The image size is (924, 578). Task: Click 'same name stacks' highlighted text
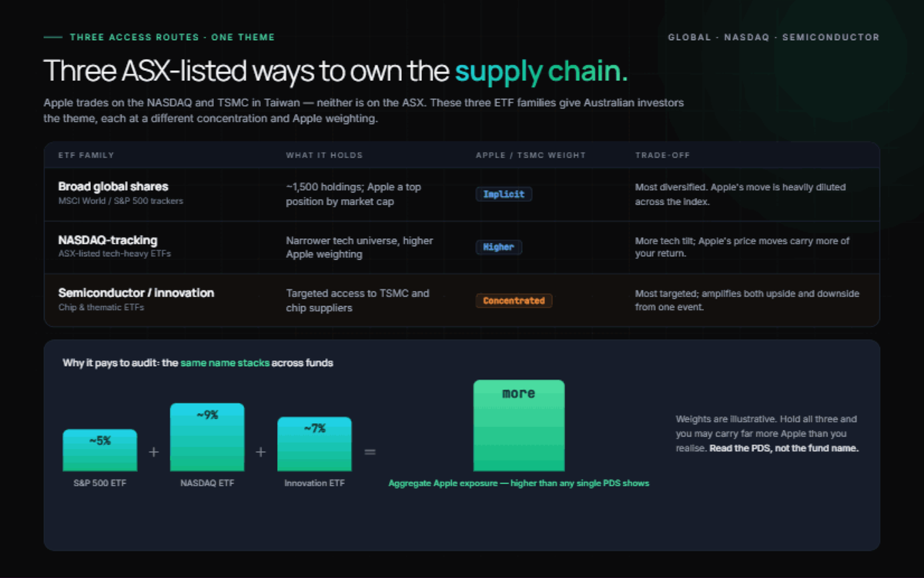[225, 362]
